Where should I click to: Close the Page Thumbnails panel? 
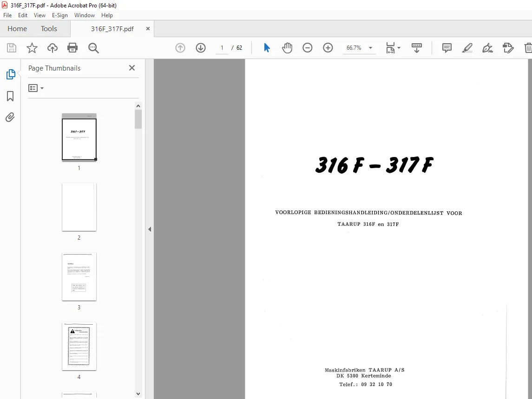click(132, 68)
